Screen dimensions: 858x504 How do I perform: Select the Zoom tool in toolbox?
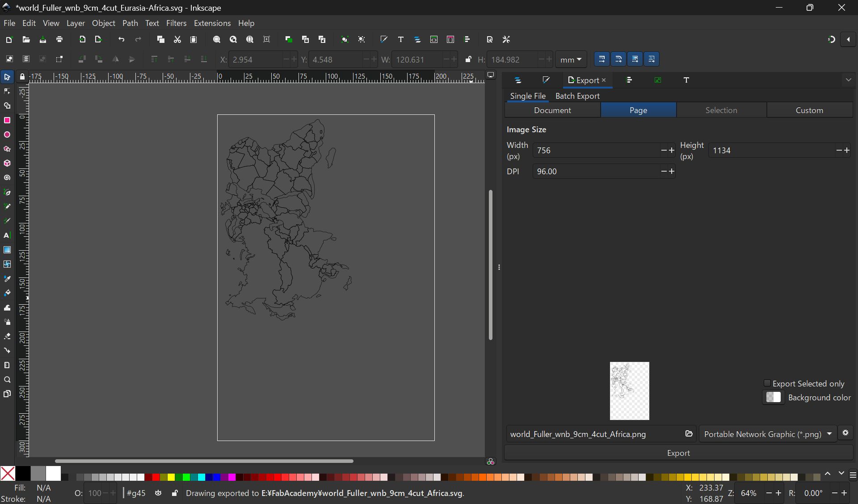[7, 380]
